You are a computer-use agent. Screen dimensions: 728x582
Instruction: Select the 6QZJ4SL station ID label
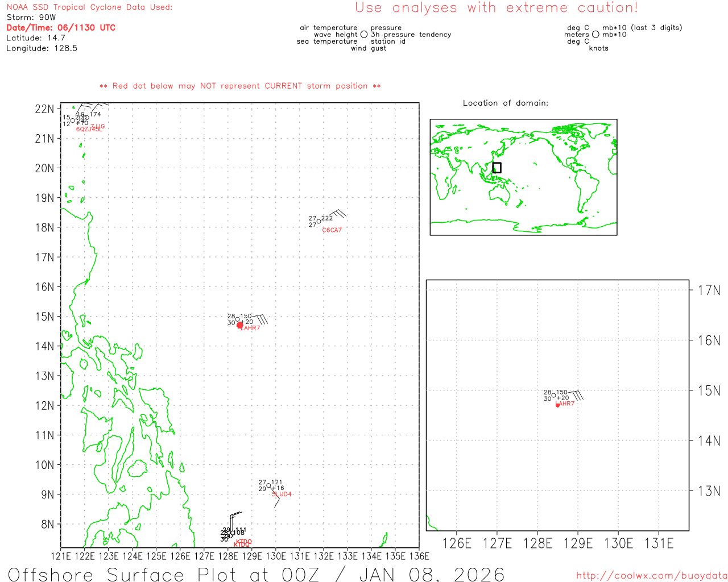(x=89, y=130)
